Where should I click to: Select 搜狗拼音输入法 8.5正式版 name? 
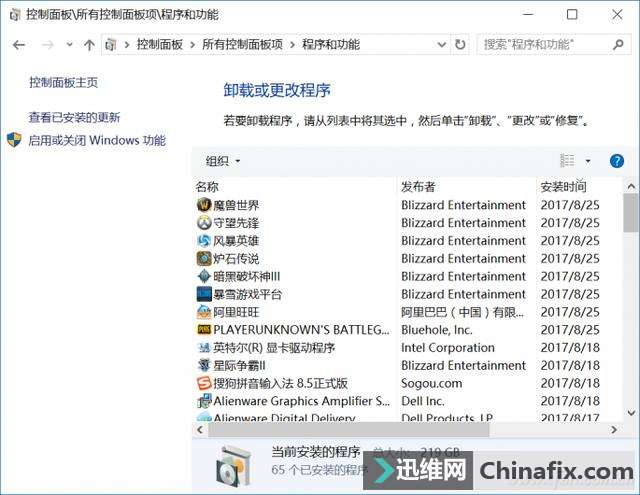click(280, 383)
